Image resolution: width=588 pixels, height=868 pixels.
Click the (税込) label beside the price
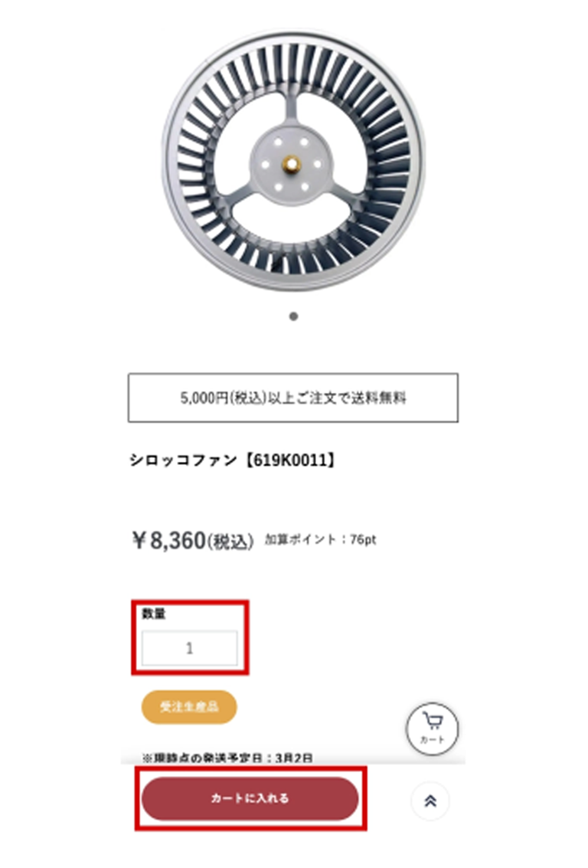(230, 542)
